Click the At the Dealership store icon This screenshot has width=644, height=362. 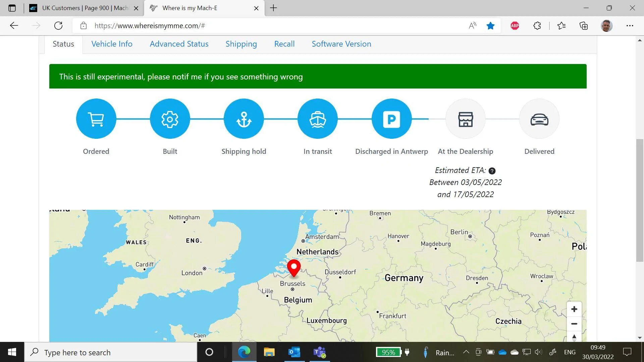[x=466, y=119]
